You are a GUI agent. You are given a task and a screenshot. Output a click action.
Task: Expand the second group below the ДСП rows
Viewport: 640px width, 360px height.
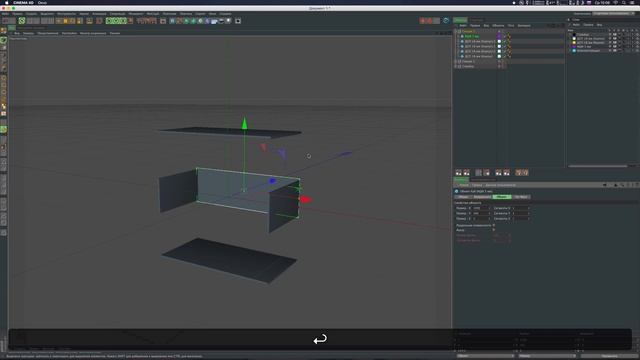coord(456,61)
